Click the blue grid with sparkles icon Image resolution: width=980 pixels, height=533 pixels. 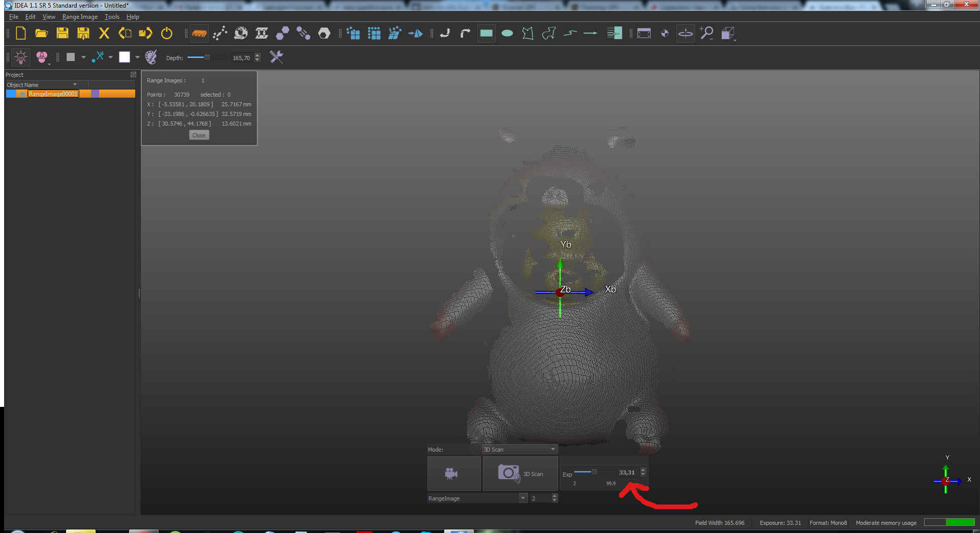(395, 34)
